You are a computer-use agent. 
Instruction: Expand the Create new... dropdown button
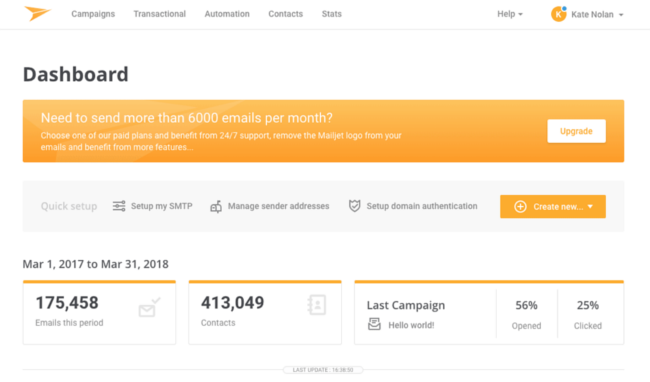553,206
